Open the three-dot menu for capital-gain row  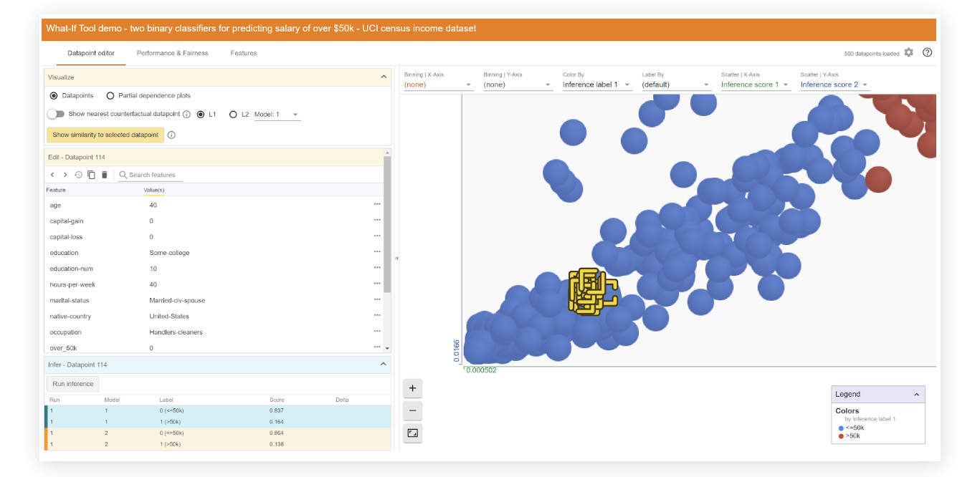click(x=377, y=220)
